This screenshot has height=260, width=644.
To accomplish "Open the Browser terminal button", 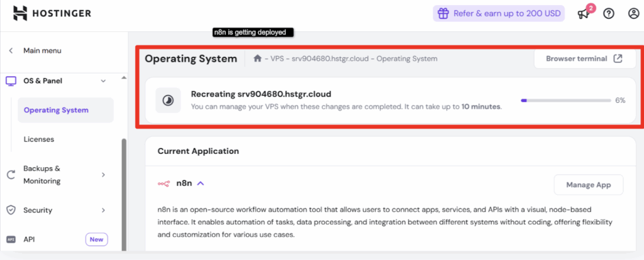I will tap(585, 58).
